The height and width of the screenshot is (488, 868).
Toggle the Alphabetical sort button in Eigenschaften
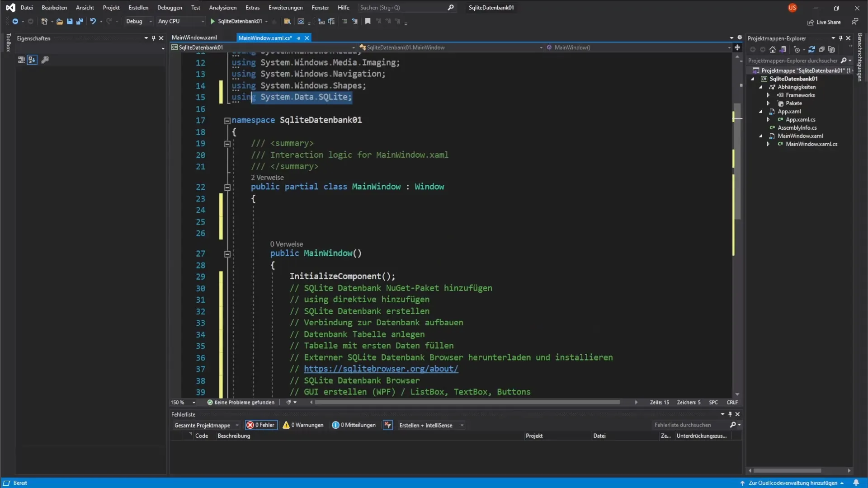(x=32, y=60)
